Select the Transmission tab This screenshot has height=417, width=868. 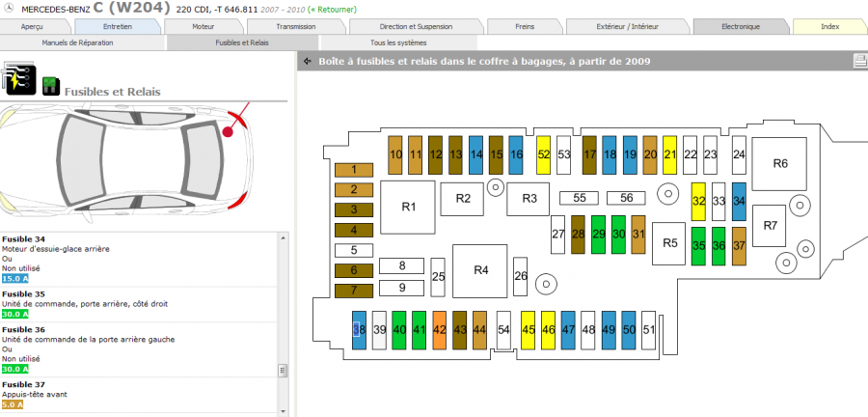pos(296,27)
